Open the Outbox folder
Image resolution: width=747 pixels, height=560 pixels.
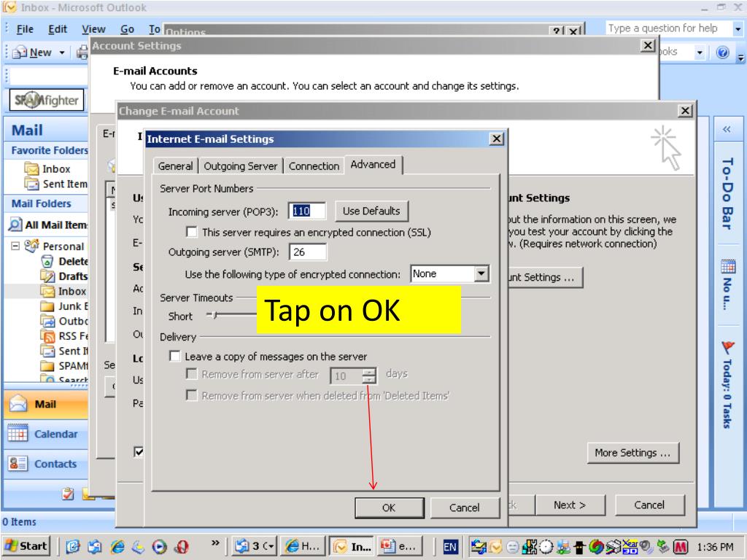[64, 321]
